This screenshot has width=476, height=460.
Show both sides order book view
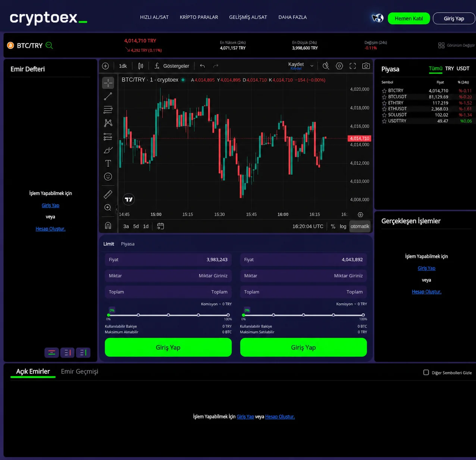tap(51, 353)
